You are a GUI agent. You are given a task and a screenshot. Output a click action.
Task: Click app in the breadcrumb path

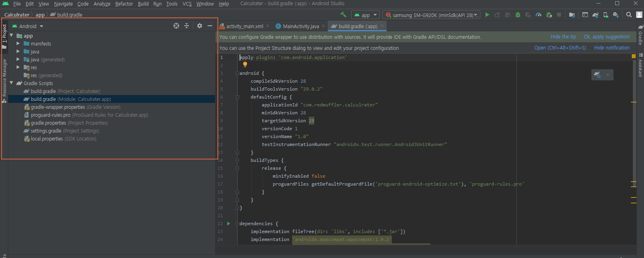point(40,15)
